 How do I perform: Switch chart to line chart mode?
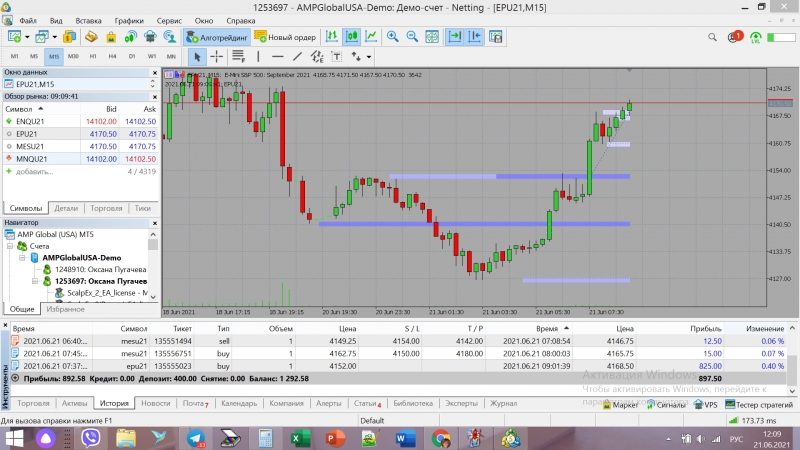(x=371, y=37)
